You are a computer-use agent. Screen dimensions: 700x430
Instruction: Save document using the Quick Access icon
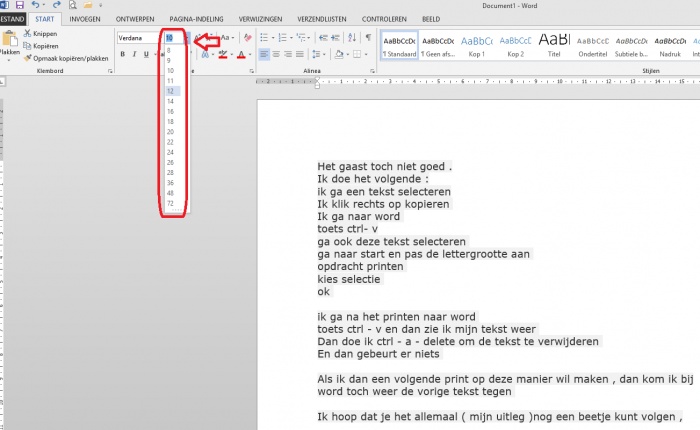19,5
